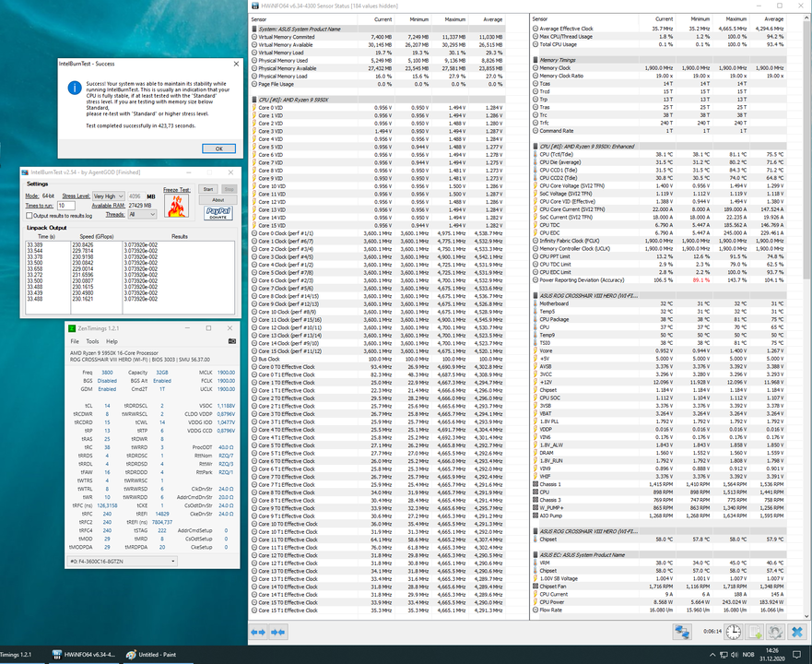The image size is (812, 664).
Task: Select the Virtual Memory Committed sensor row
Action: click(x=377, y=37)
